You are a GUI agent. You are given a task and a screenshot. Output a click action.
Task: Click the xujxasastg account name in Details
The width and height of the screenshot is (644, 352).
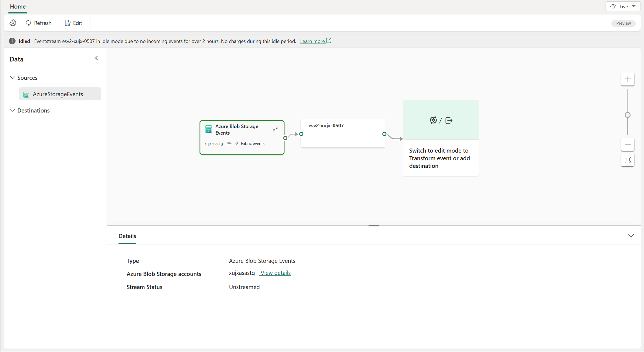[242, 273]
